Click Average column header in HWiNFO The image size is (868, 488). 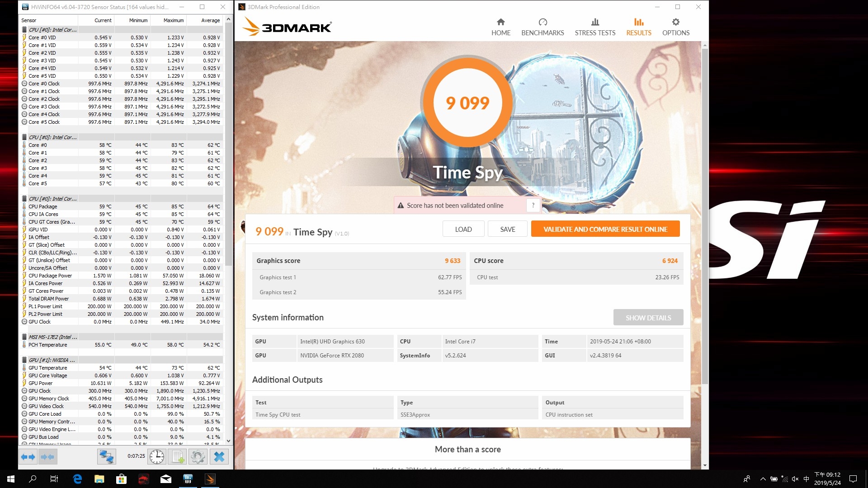click(x=205, y=20)
